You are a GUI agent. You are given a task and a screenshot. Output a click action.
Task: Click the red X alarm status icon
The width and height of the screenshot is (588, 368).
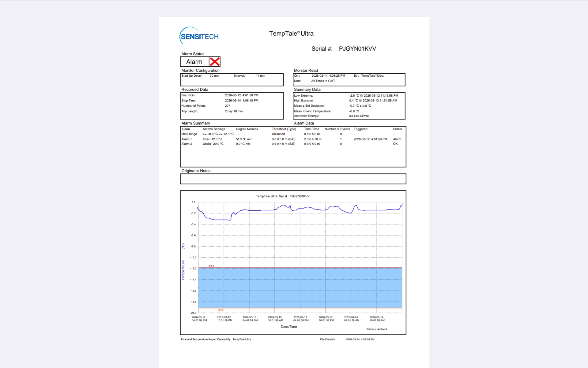coord(215,62)
